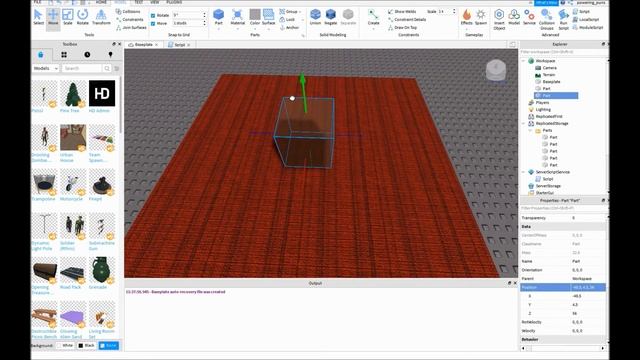
Task: Toggle Collisions option
Action: [128, 11]
